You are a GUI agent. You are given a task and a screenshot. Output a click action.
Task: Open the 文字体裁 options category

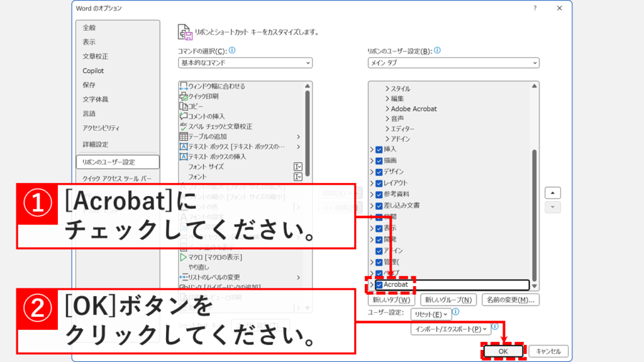[96, 99]
